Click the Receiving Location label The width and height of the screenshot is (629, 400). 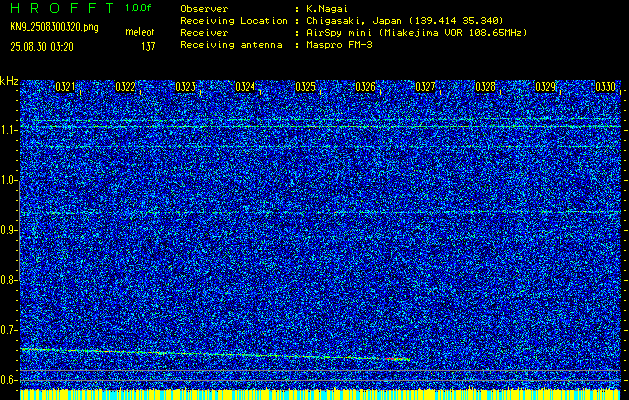(x=234, y=20)
